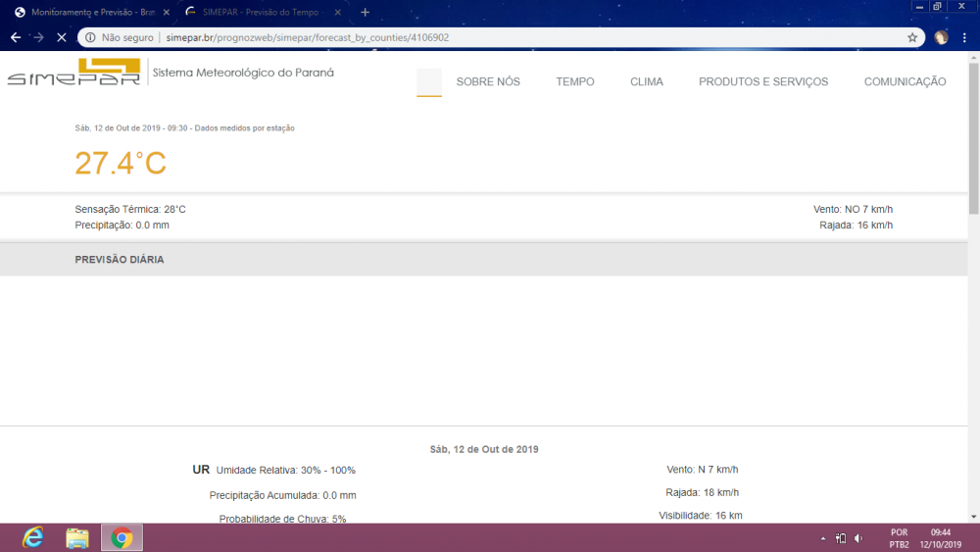The image size is (980, 552).
Task: Click the SIMEPAR logo
Action: tap(73, 72)
